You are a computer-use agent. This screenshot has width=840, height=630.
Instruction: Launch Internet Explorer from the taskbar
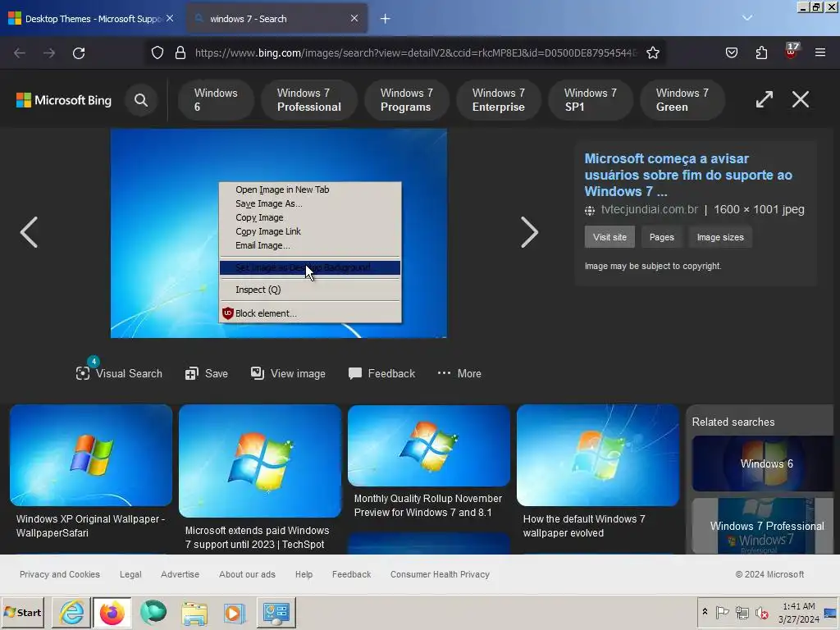click(72, 612)
